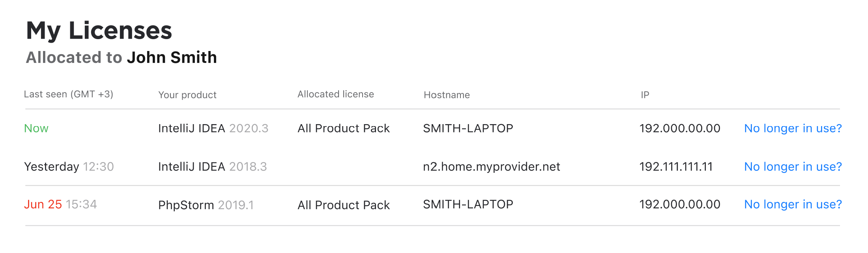This screenshot has width=868, height=253.
Task: Click the "My Licenses" page heading
Action: [x=99, y=30]
